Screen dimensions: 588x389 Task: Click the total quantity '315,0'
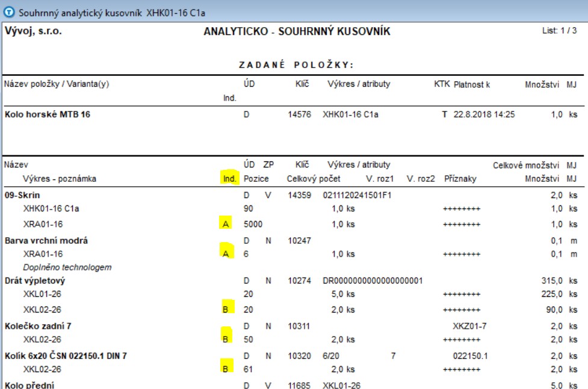(x=552, y=281)
